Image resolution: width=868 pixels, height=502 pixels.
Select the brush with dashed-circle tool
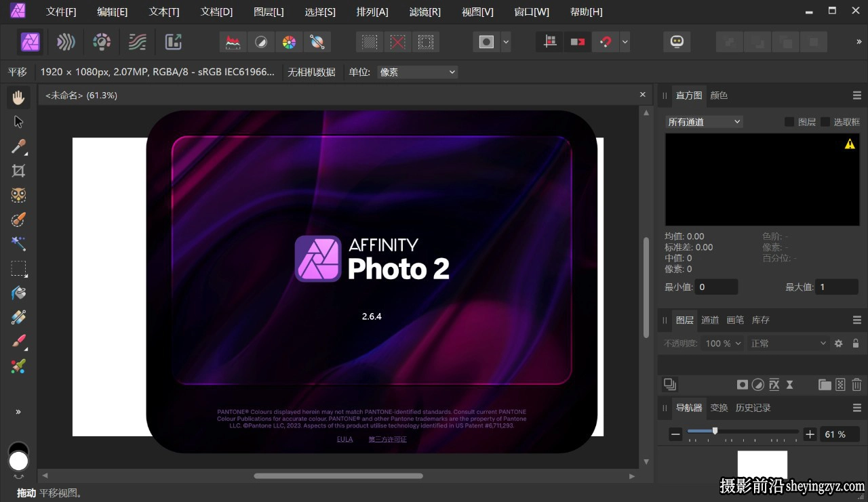(x=19, y=219)
